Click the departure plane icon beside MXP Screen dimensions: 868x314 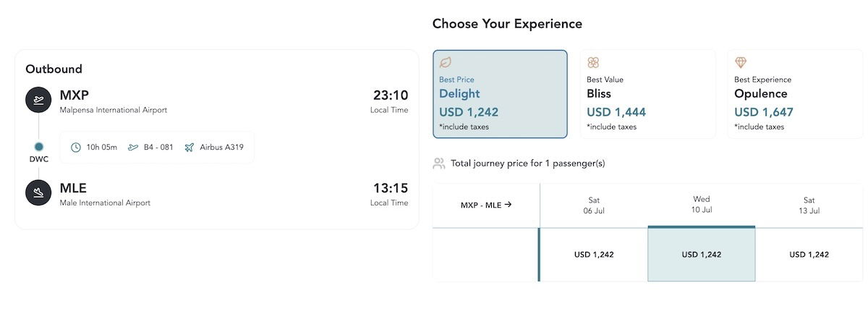[x=38, y=100]
